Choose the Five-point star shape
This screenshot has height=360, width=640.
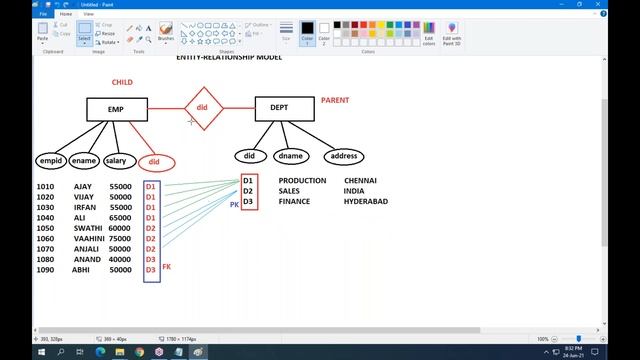pos(200,41)
